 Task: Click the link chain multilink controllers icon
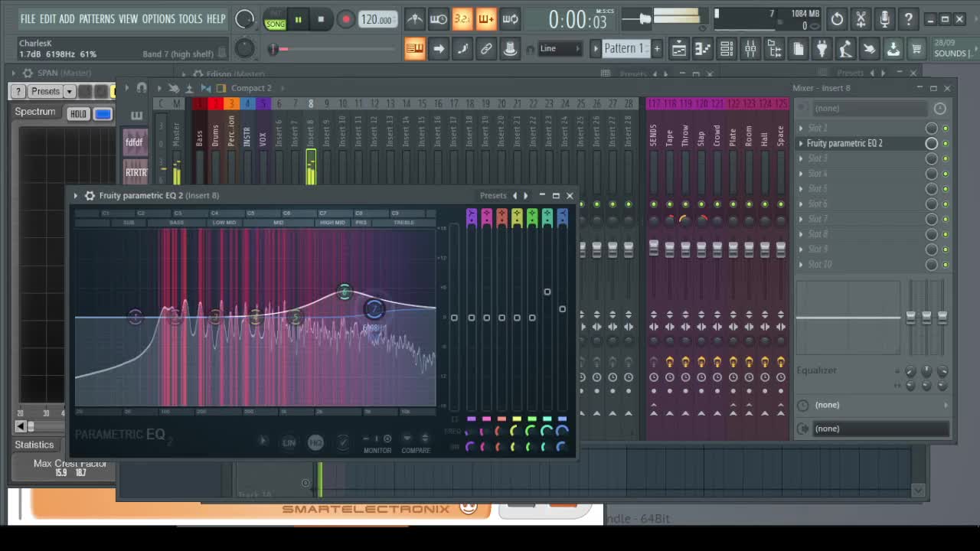pos(486,50)
